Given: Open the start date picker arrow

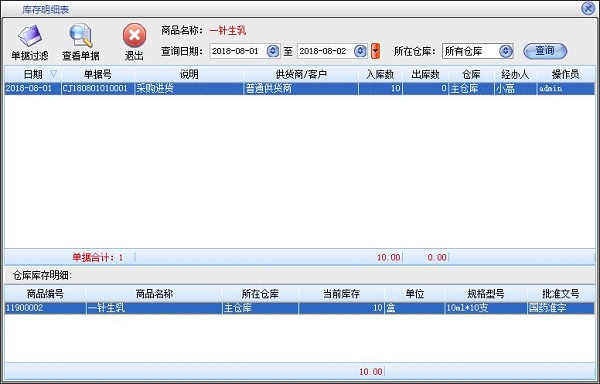Looking at the screenshot, I should pos(273,51).
